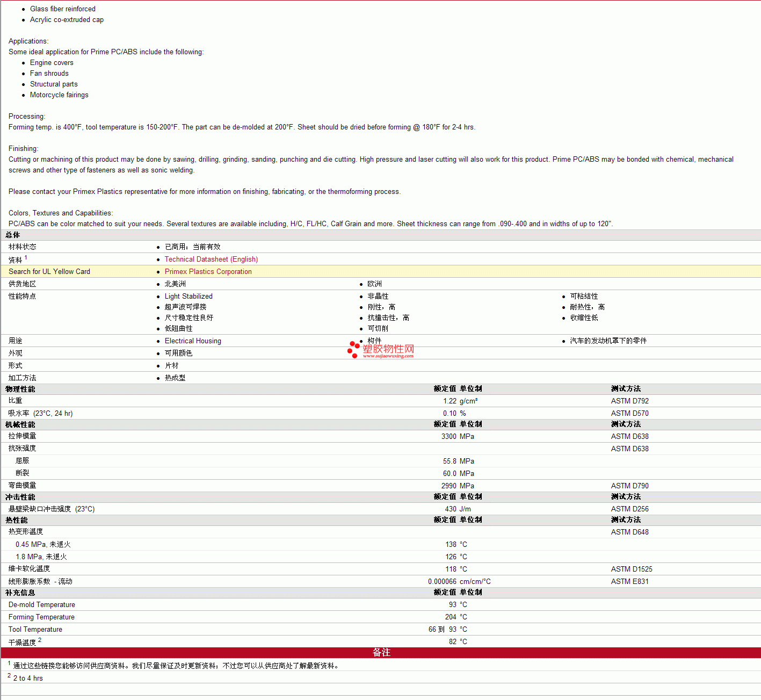Click the '0.45 MPa, 未退火' row label

[x=43, y=544]
